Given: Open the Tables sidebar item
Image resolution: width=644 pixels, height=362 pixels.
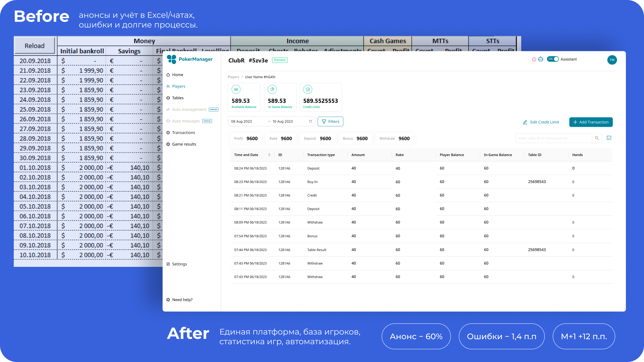Looking at the screenshot, I should pyautogui.click(x=177, y=98).
